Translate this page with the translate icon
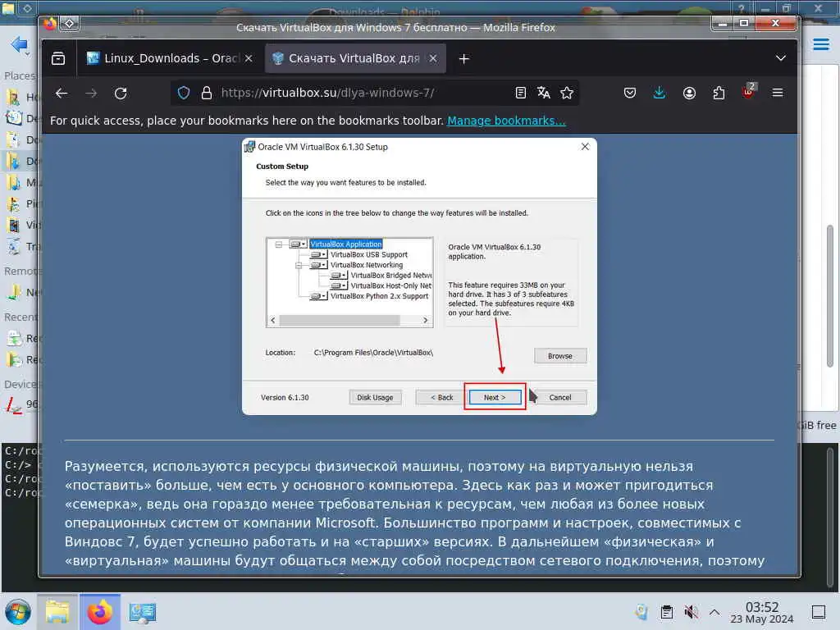840x630 pixels. point(543,93)
